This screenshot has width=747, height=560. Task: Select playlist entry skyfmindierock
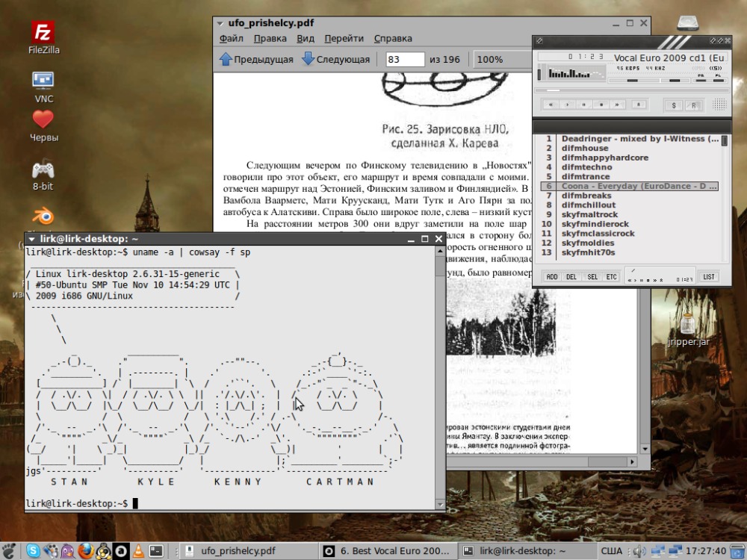tap(629, 224)
